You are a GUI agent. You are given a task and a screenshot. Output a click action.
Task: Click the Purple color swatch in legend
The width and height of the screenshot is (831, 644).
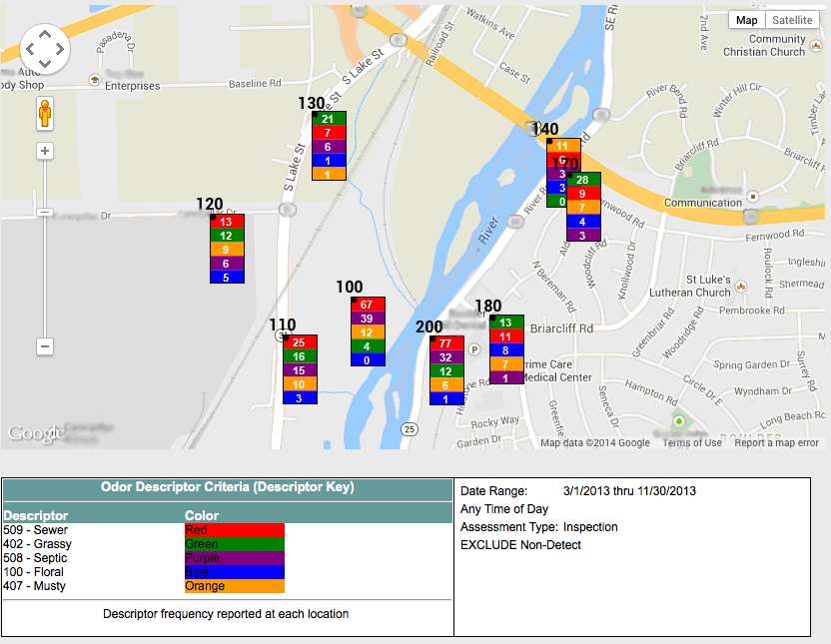235,558
